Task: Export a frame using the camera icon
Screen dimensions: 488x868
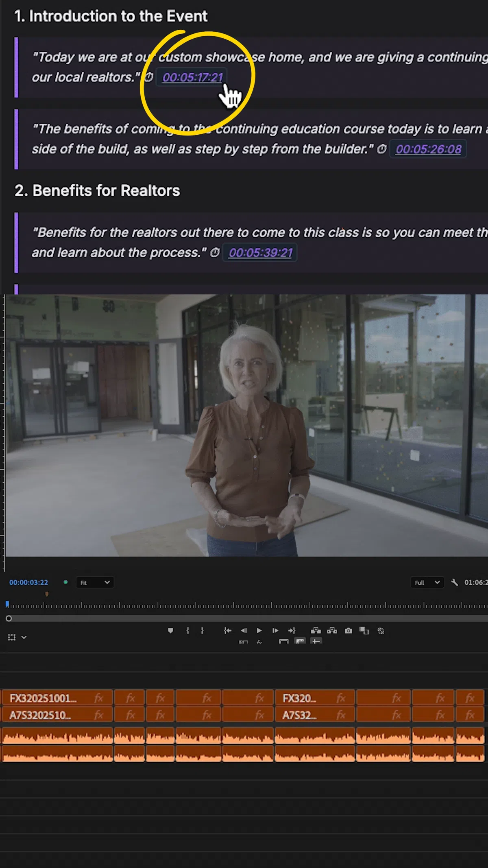Action: click(x=349, y=630)
